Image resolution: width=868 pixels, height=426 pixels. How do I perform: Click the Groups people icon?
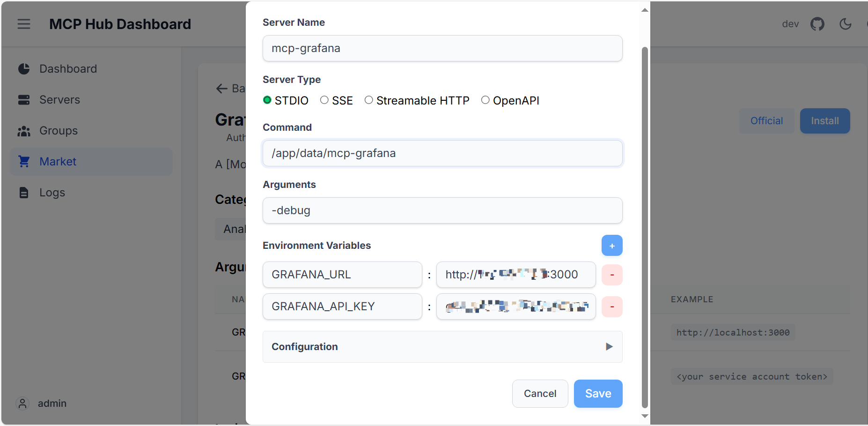24,131
